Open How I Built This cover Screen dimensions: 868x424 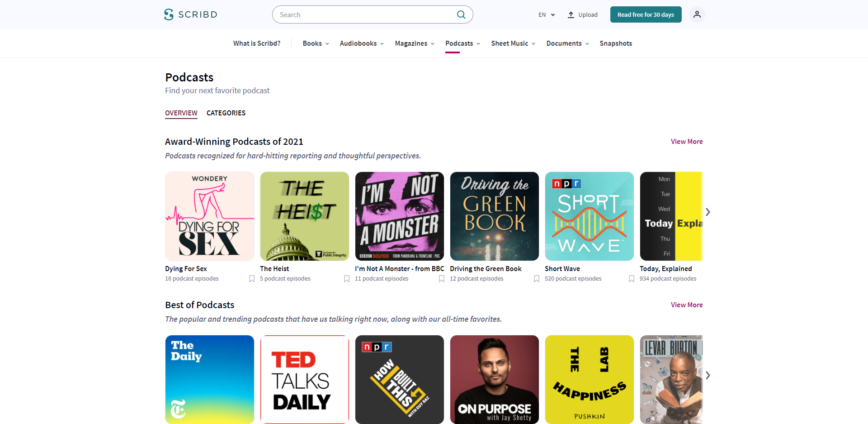tap(400, 380)
